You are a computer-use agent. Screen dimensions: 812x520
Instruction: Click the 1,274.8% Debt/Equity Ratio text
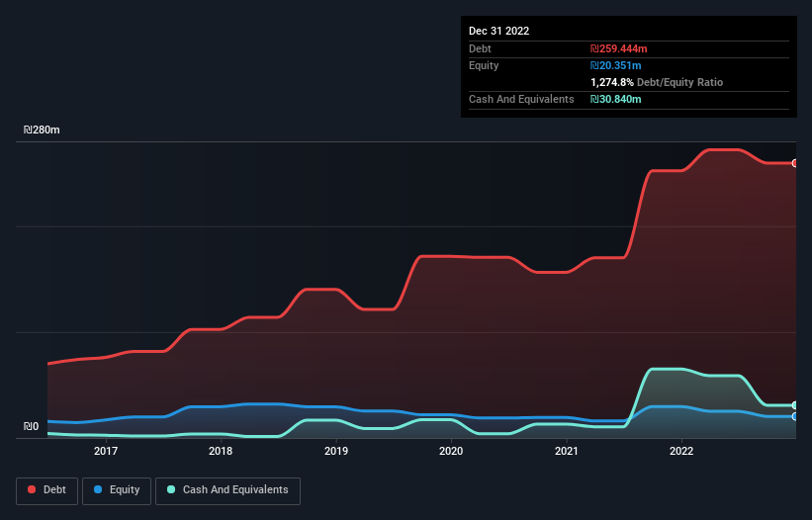coord(657,82)
